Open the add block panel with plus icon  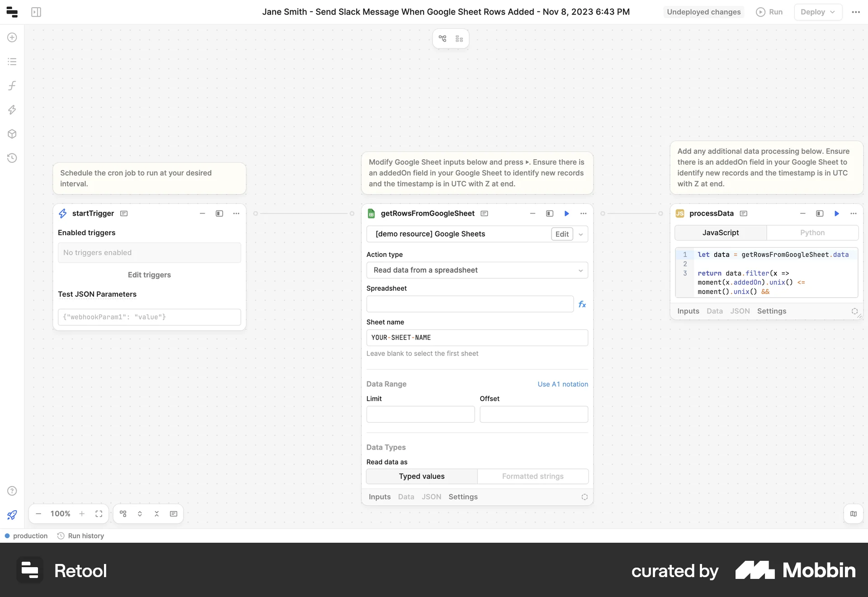pos(12,38)
